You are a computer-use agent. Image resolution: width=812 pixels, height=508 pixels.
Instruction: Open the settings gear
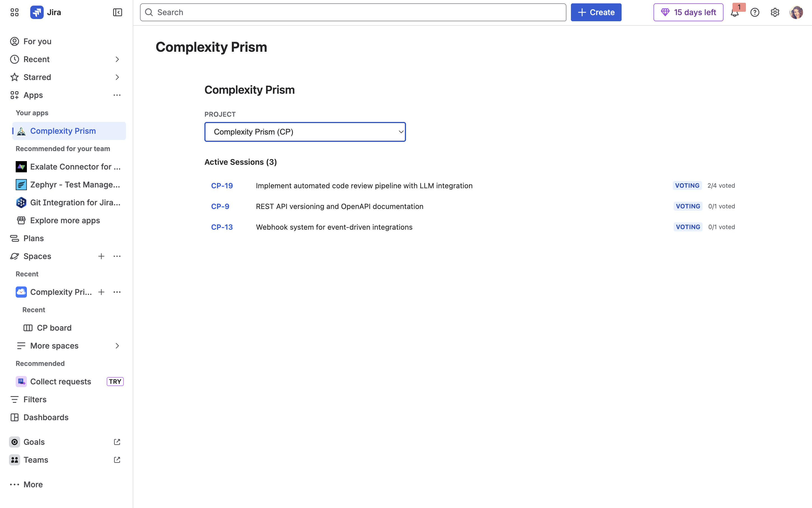[x=775, y=13]
